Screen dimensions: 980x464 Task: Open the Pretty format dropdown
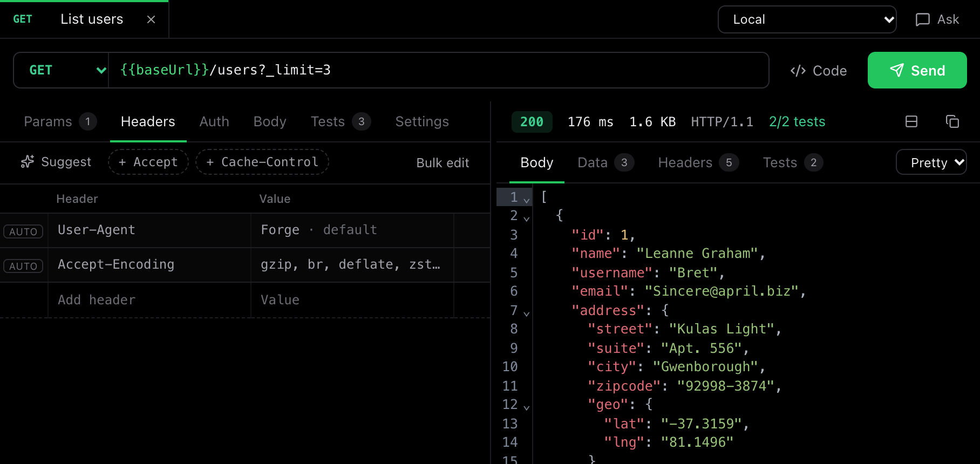tap(931, 162)
